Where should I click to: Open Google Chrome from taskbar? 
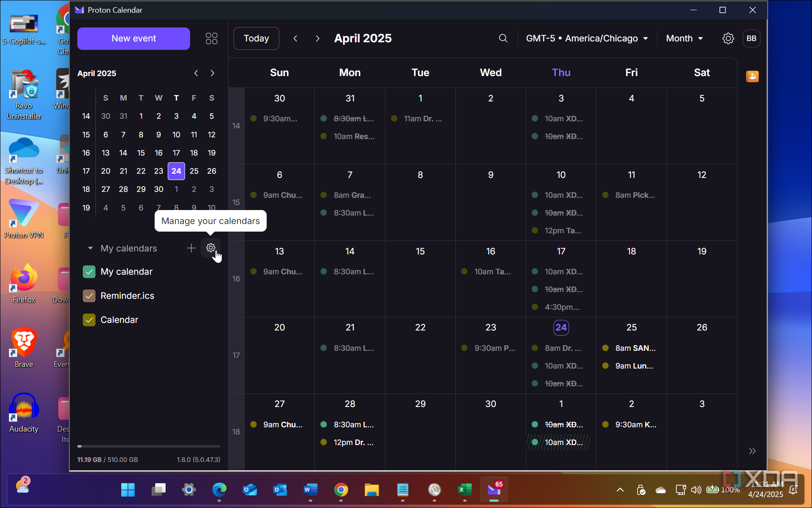[x=341, y=490]
